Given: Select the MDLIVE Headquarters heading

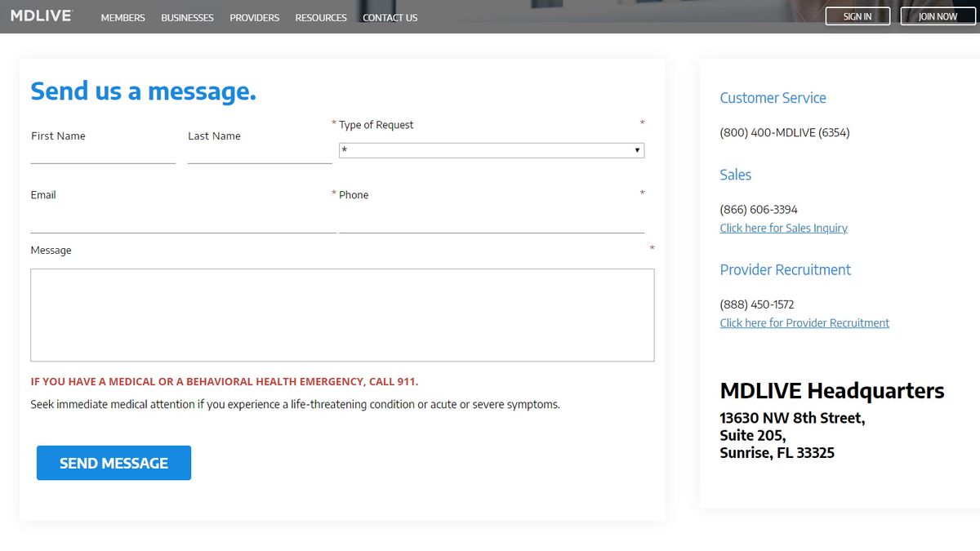Looking at the screenshot, I should click(832, 391).
